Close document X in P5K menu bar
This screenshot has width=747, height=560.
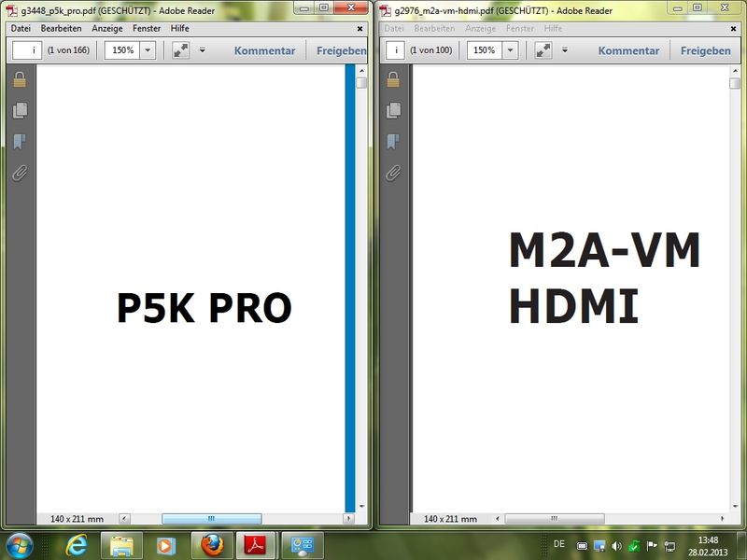pyautogui.click(x=359, y=29)
